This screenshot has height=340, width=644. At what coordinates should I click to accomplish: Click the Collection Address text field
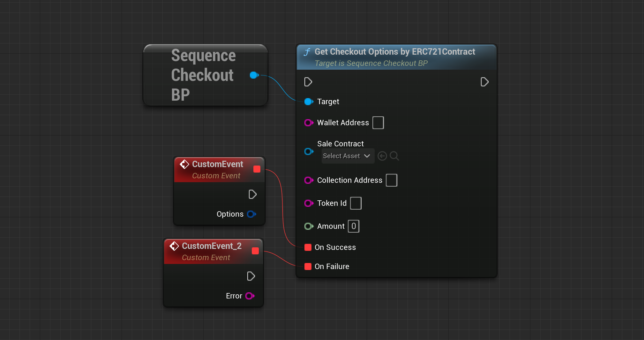point(392,180)
